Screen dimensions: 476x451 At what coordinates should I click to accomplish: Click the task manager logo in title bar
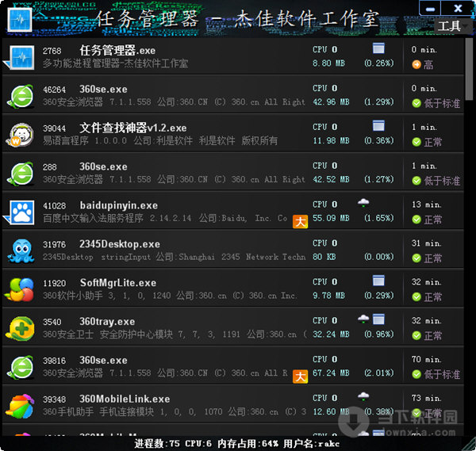tap(20, 20)
